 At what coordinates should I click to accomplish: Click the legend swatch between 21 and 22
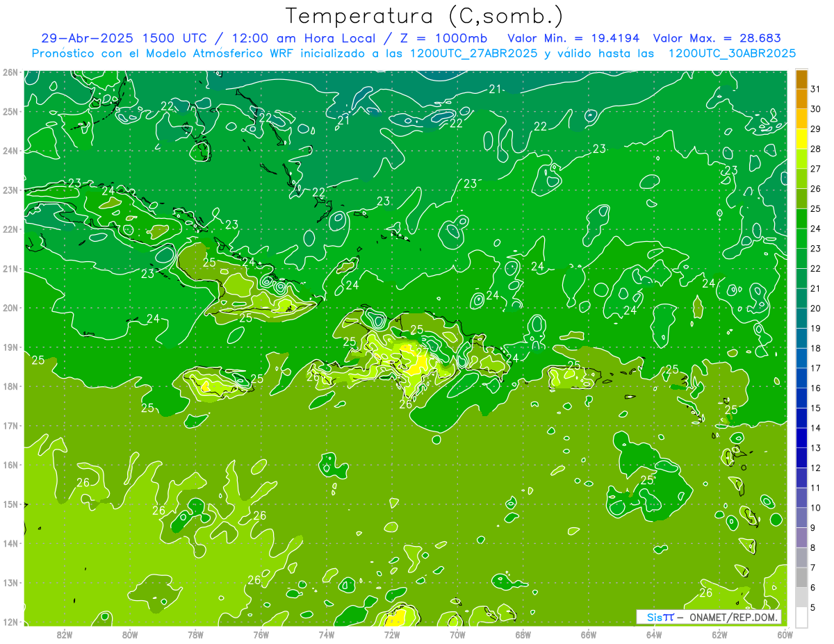coord(801,279)
